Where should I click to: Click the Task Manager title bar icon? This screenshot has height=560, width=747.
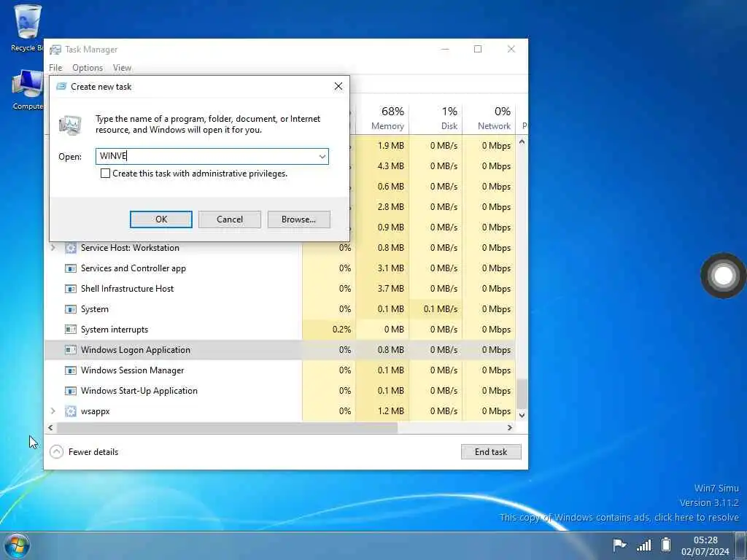[x=55, y=50]
